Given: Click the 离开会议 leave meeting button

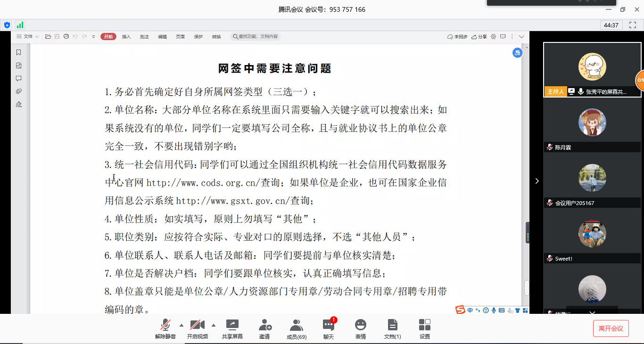Looking at the screenshot, I should [611, 328].
